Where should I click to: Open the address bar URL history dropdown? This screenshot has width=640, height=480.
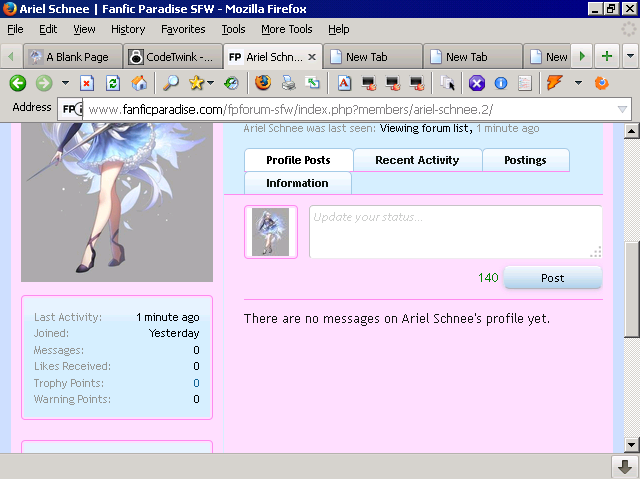pos(622,109)
